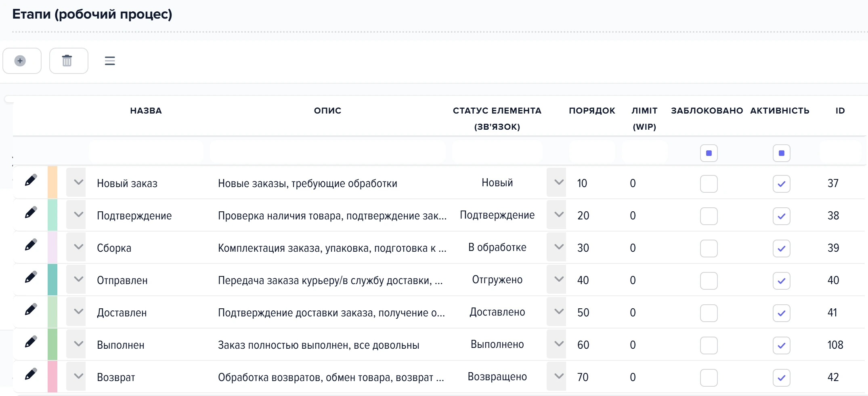Click the trash delete button
This screenshot has height=396, width=868.
tap(69, 61)
